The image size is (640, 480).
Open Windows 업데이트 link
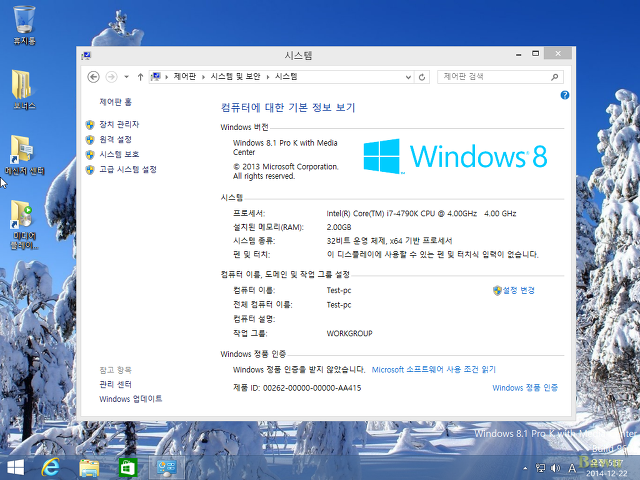[x=131, y=398]
